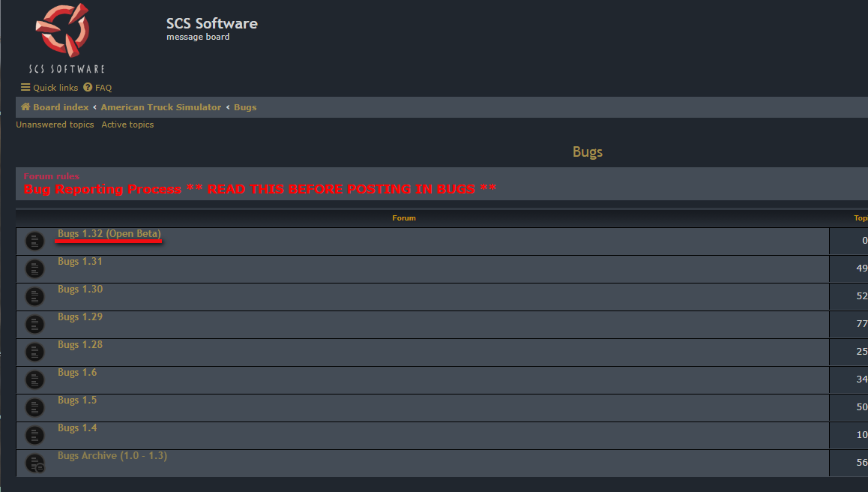
Task: Open the Bugs 1.4 forum
Action: pos(77,427)
